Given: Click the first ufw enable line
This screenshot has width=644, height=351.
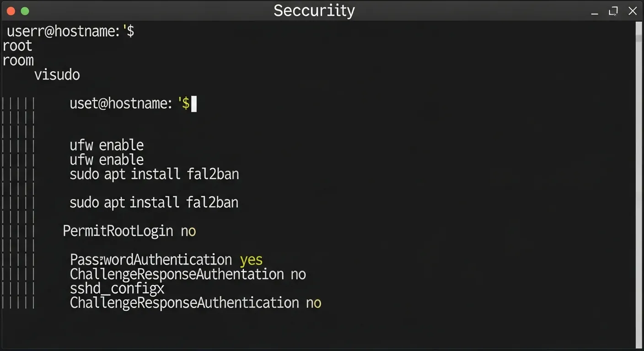Looking at the screenshot, I should (x=107, y=145).
